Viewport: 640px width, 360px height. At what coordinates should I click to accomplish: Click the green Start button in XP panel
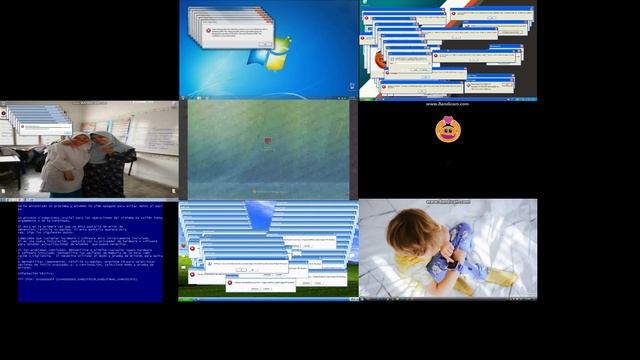coord(185,300)
